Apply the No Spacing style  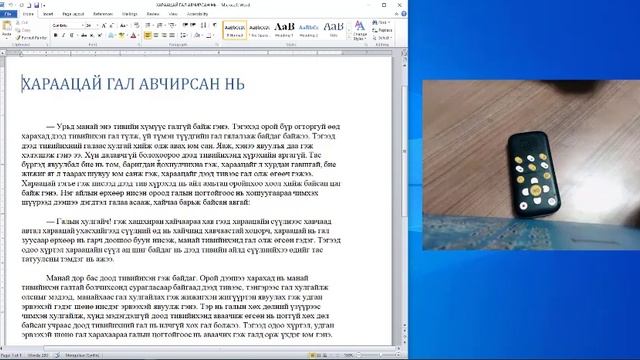point(260,30)
